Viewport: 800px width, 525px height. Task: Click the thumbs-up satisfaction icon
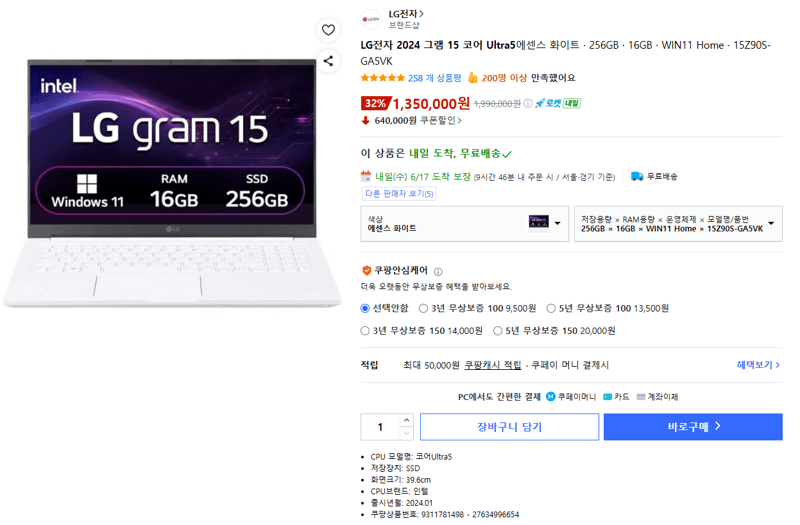(x=473, y=78)
